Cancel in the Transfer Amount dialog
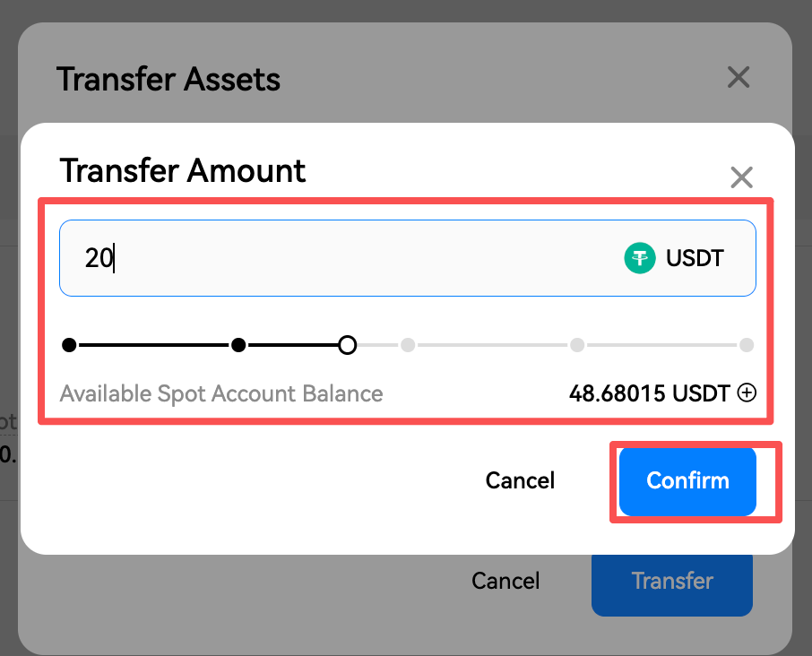 coord(520,481)
